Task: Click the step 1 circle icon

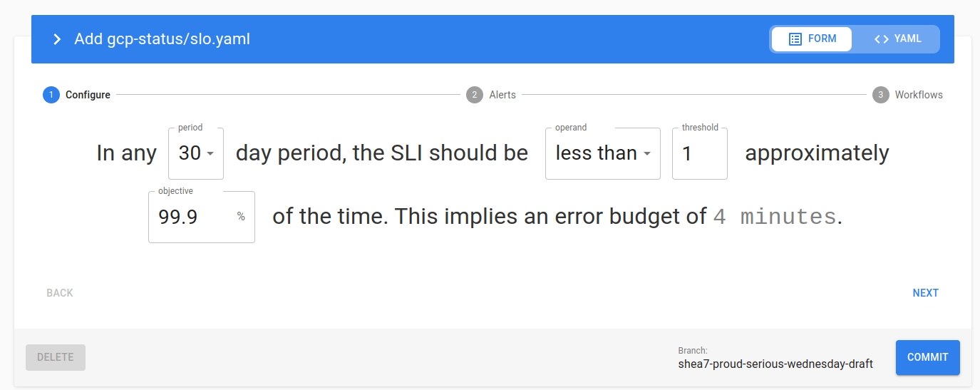Action: pyautogui.click(x=51, y=95)
